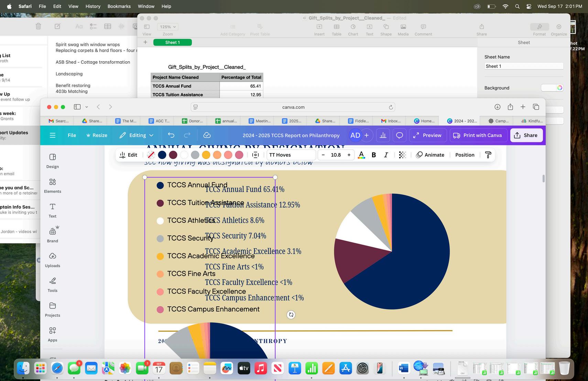The width and height of the screenshot is (588, 381).
Task: Open Canva analytics bar chart icon
Action: (x=383, y=135)
